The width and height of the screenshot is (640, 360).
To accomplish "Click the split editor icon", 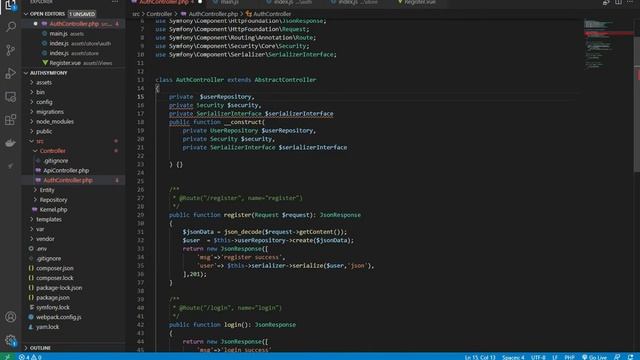I will (x=618, y=2).
